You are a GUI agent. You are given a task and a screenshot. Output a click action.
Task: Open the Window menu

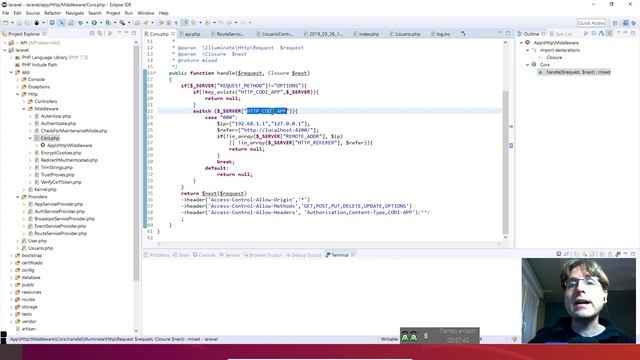click(146, 13)
